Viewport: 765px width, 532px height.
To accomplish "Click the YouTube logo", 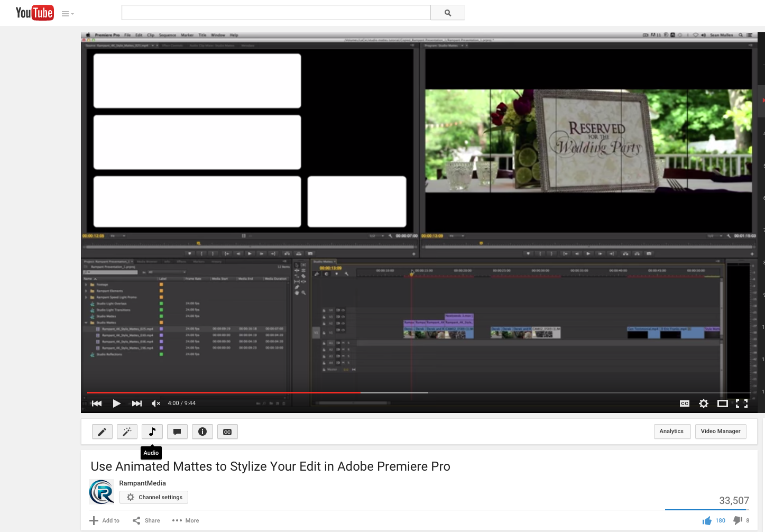I will pyautogui.click(x=34, y=13).
